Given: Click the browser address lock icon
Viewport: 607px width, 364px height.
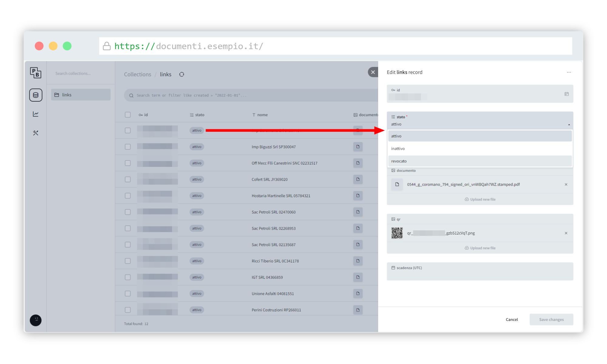Looking at the screenshot, I should tap(107, 46).
